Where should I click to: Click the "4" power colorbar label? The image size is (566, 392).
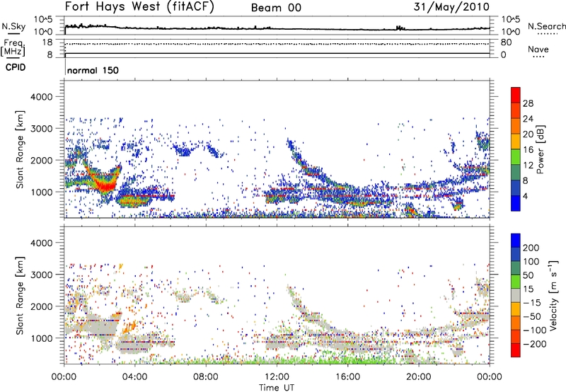point(526,196)
